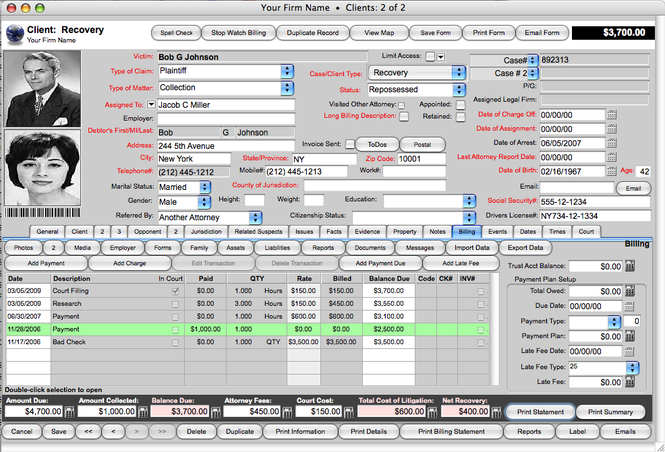Click the Print Statement button

pos(540,412)
